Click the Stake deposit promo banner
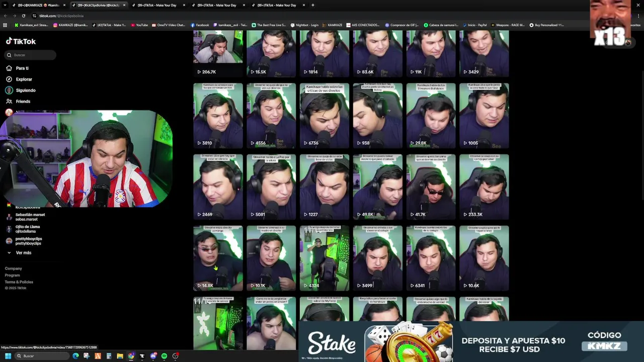644x362 pixels. [471, 341]
